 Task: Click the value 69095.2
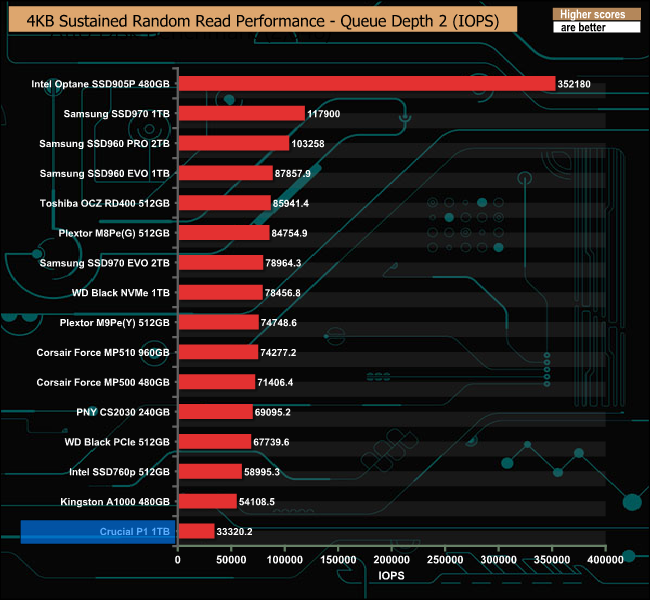tap(272, 412)
